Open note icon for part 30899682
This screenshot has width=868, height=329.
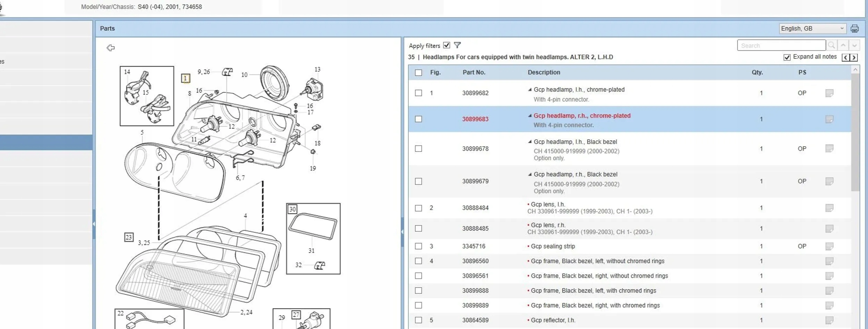829,93
